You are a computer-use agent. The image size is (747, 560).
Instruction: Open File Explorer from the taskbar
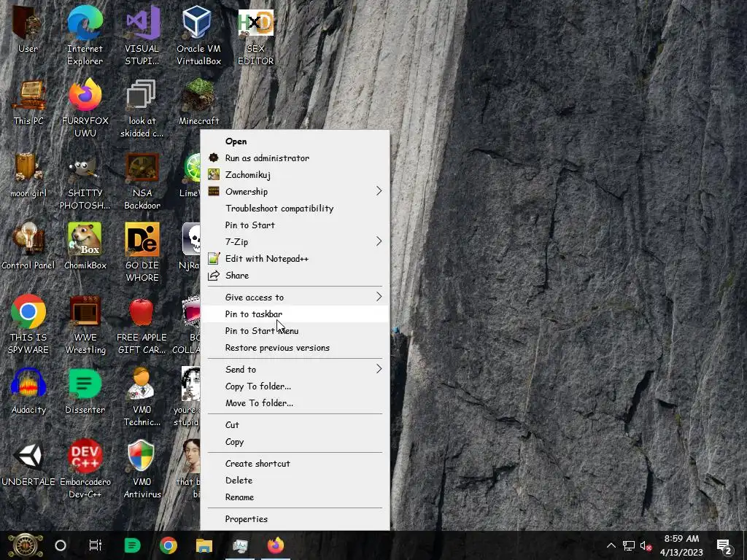point(204,545)
